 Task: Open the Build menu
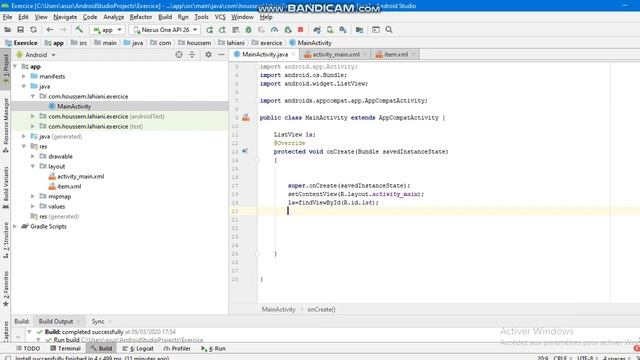tap(165, 17)
